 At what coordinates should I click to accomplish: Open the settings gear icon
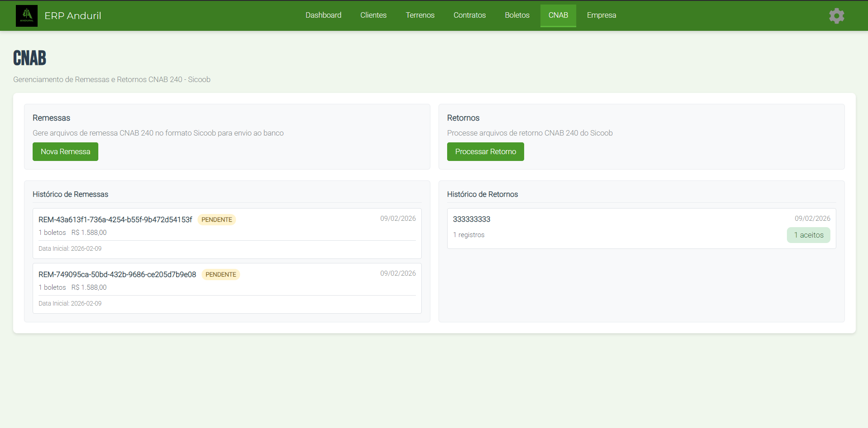click(836, 16)
